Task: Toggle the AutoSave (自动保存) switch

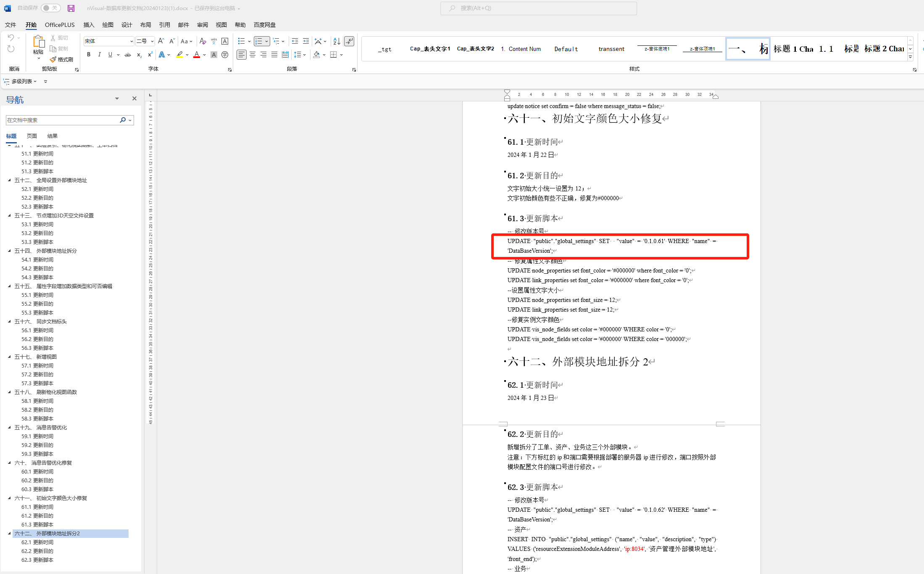Action: point(51,8)
